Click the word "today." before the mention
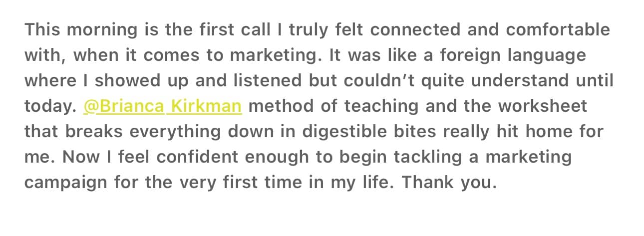 [50, 106]
